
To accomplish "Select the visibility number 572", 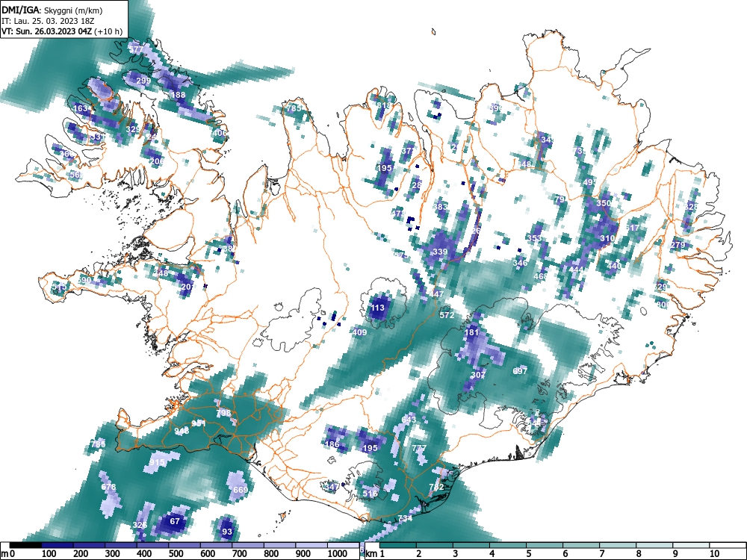I will (x=447, y=315).
